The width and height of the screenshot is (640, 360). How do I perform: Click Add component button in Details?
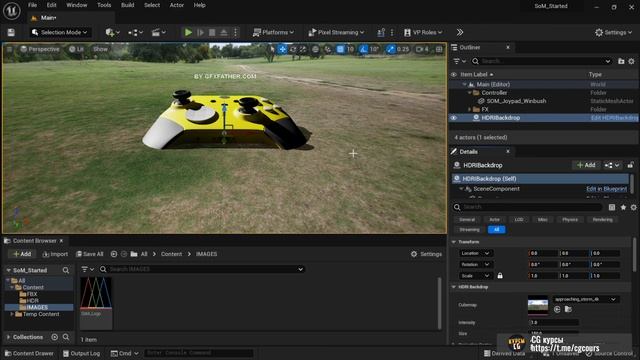click(586, 165)
